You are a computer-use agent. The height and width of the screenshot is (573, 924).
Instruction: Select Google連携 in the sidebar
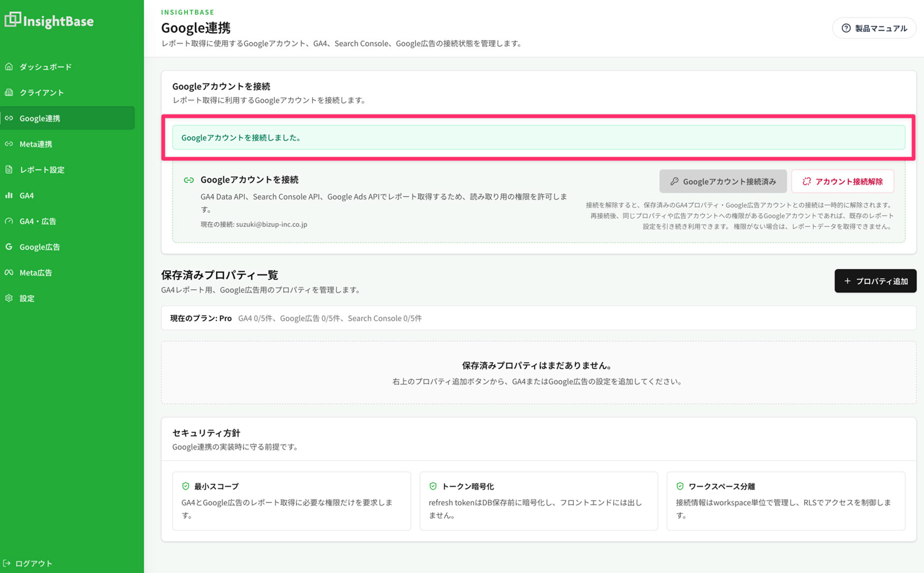[68, 118]
